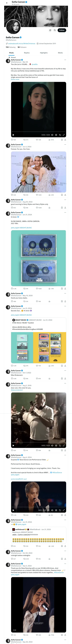Image resolution: width=72 pixels, height=644 pixels.
Task: Mute the pinned post's video
Action: tap(52, 135)
